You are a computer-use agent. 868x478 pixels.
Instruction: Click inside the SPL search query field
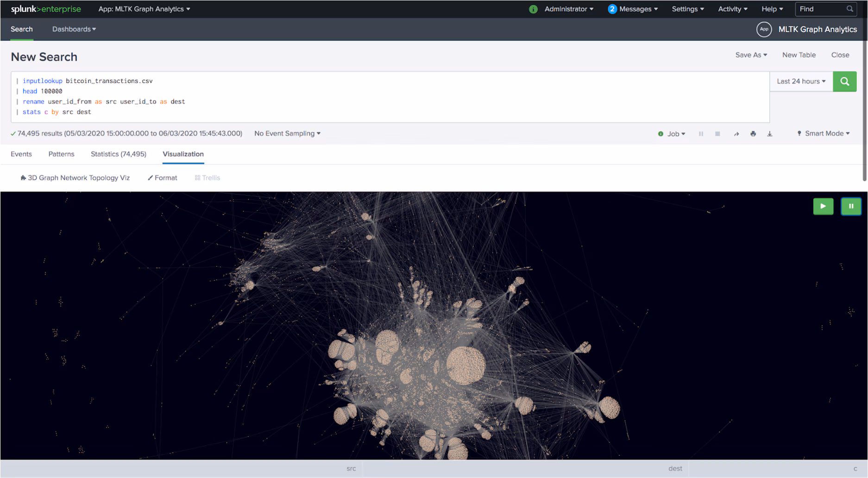[x=324, y=96]
